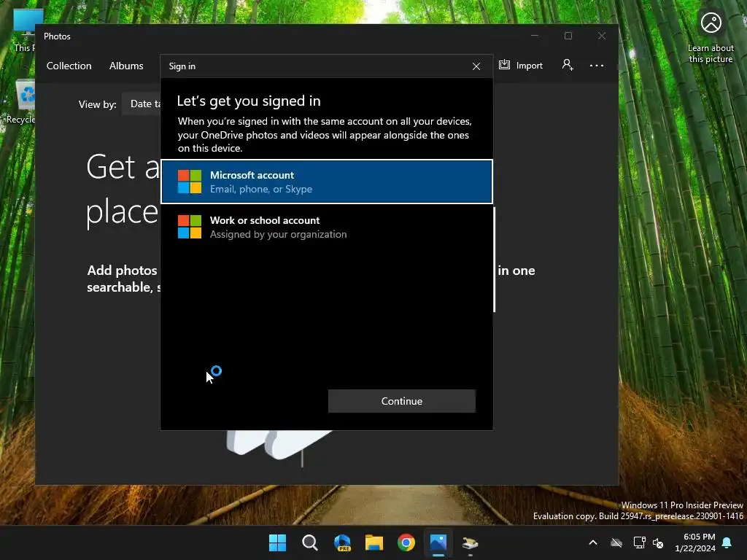Click the Microsoft logo beside Microsoft account
Image resolution: width=747 pixels, height=560 pixels.
click(190, 182)
